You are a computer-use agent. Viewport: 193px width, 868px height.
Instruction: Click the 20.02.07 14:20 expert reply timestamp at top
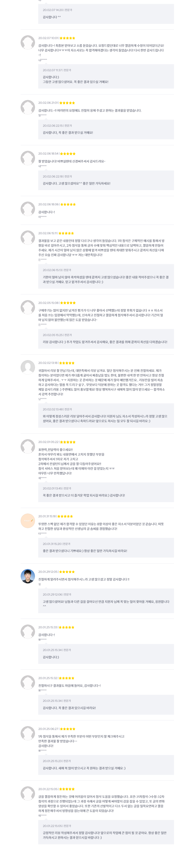click(x=57, y=10)
